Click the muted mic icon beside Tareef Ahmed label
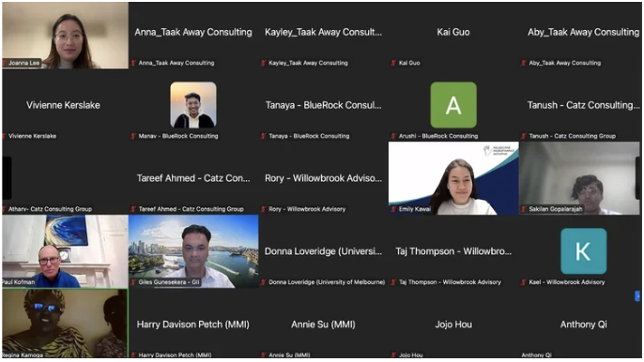 click(133, 209)
